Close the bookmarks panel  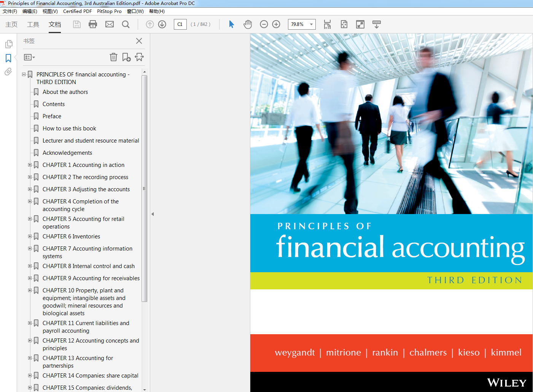pyautogui.click(x=139, y=41)
